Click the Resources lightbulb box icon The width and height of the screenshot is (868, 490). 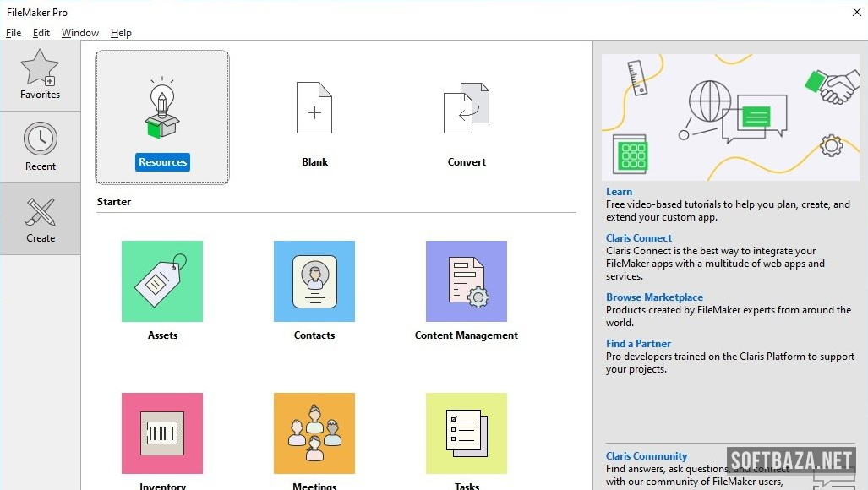point(162,107)
